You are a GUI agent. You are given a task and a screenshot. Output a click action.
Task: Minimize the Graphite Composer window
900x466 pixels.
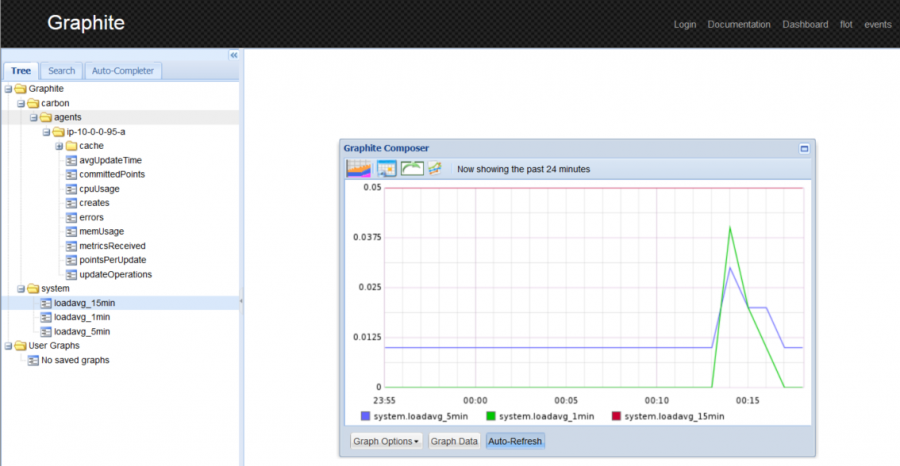[x=804, y=149]
